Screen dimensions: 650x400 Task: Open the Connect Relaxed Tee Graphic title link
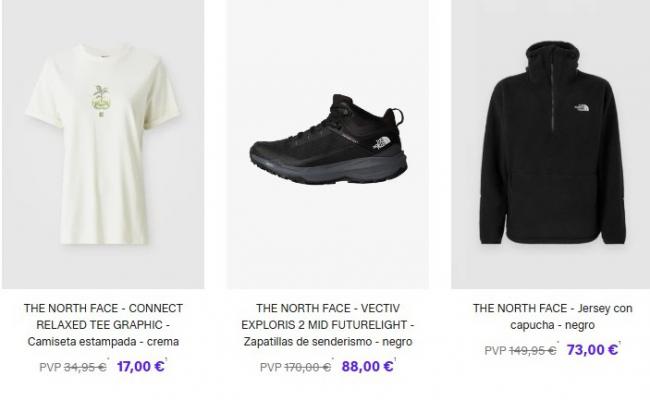pos(103,325)
